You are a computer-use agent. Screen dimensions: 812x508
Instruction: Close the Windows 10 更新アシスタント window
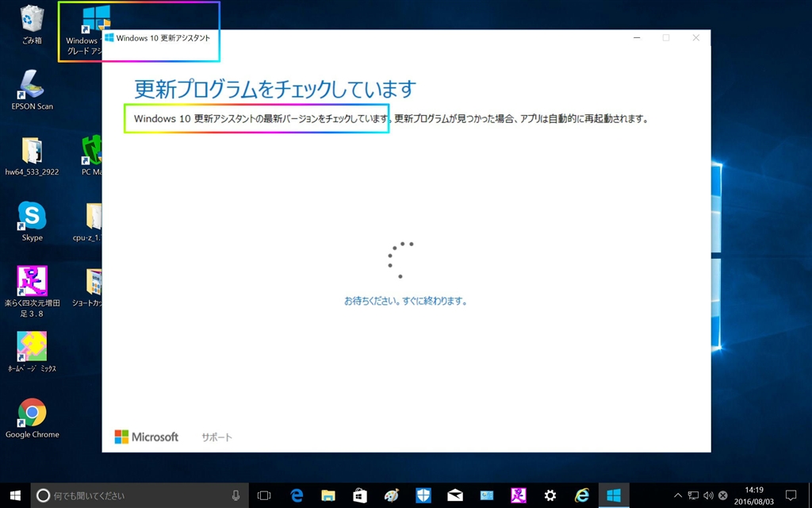[x=696, y=38]
